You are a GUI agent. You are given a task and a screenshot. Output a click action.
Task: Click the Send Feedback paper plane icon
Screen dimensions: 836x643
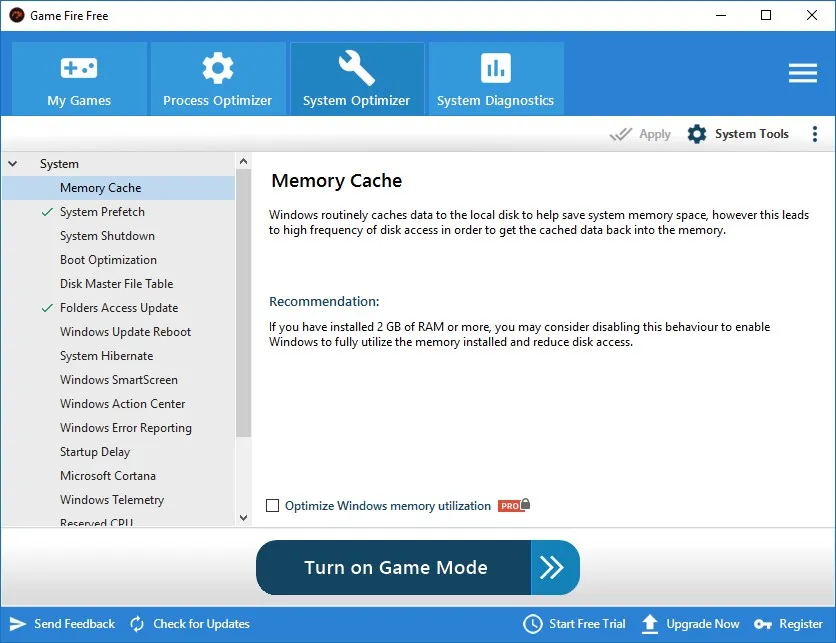pyautogui.click(x=18, y=624)
